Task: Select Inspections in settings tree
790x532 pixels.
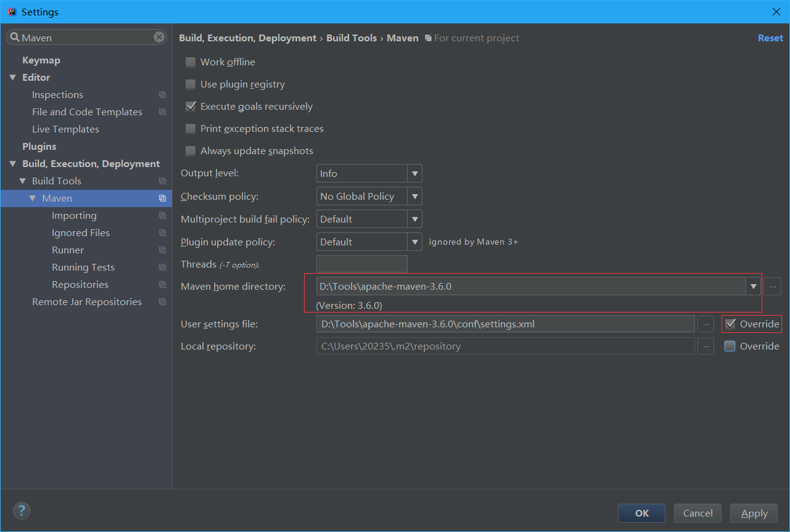Action: point(57,95)
